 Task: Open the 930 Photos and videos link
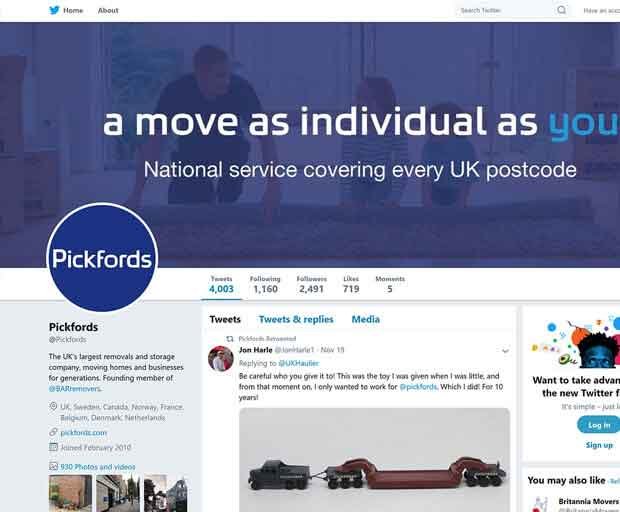(x=98, y=467)
